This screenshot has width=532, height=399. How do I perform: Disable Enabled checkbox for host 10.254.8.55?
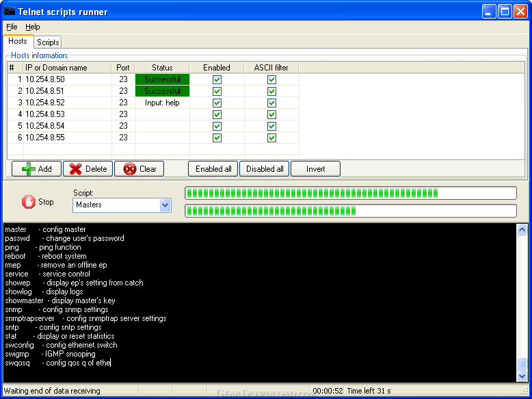pyautogui.click(x=217, y=138)
